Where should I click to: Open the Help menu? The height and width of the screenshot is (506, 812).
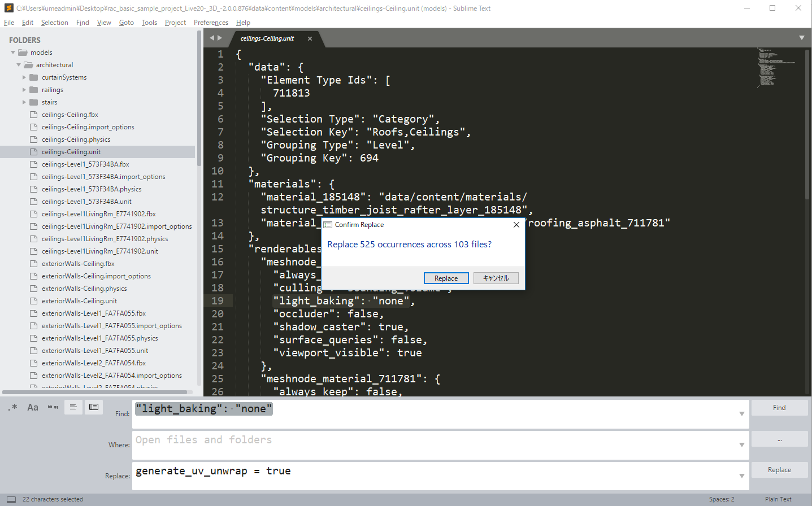coord(243,23)
